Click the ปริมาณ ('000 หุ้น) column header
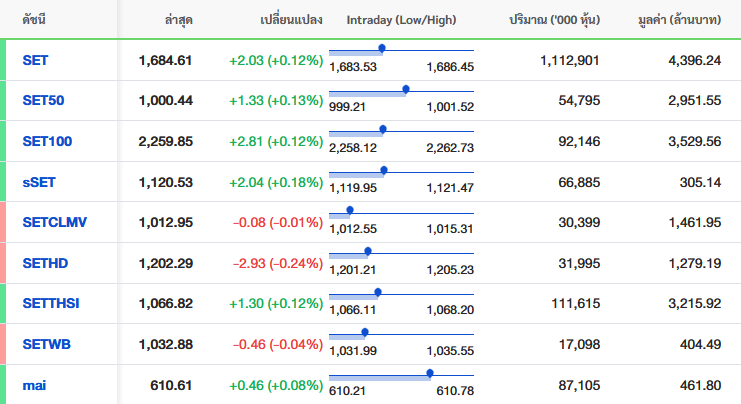 (554, 20)
